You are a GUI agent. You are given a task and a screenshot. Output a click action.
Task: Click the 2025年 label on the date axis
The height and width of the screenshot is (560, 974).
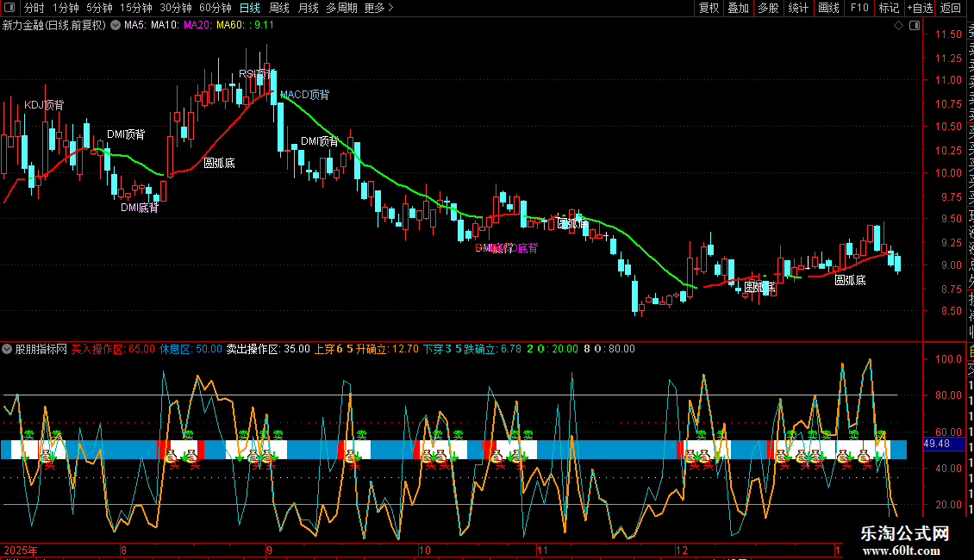coord(21,550)
